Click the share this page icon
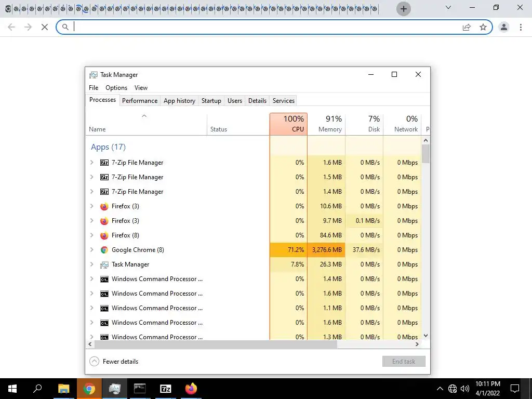This screenshot has width=532, height=399. tap(467, 27)
